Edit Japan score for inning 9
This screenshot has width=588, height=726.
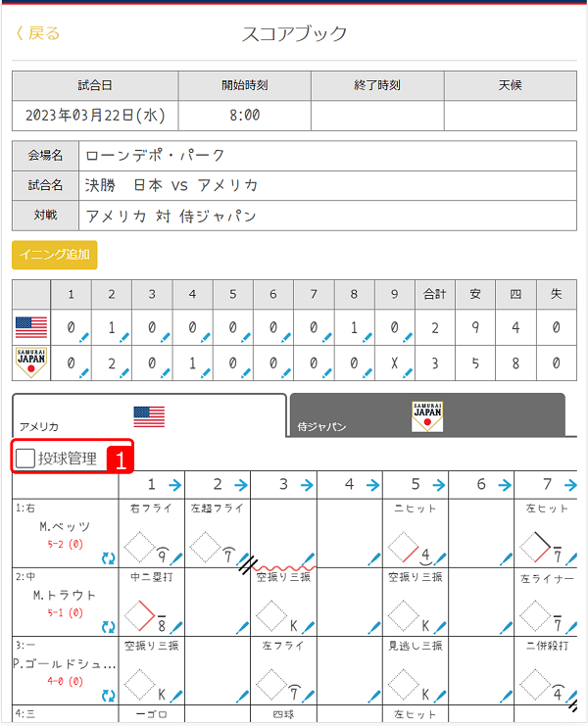click(408, 373)
